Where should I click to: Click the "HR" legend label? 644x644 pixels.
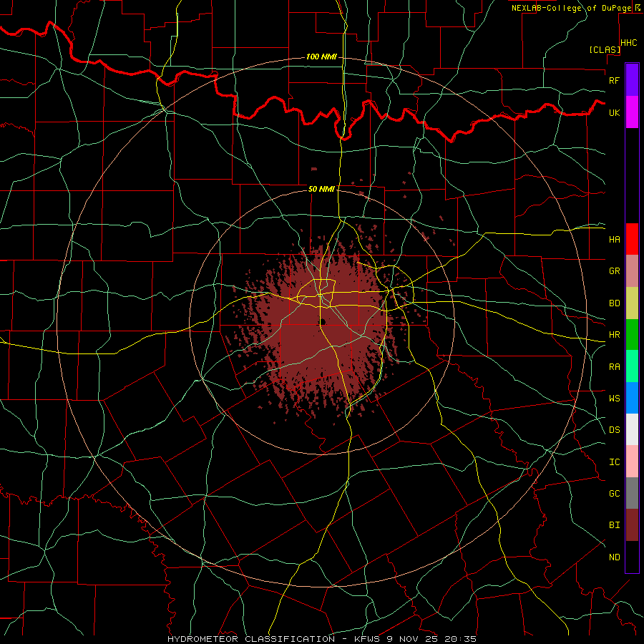click(x=614, y=335)
